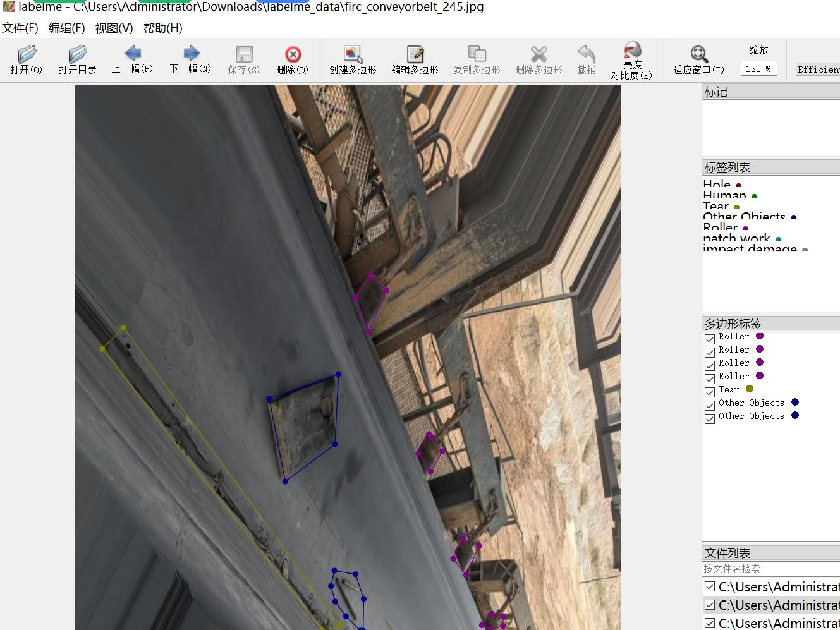Toggle the last Other Objects polygon checkbox
This screenshot has height=630, width=840.
pyautogui.click(x=710, y=418)
